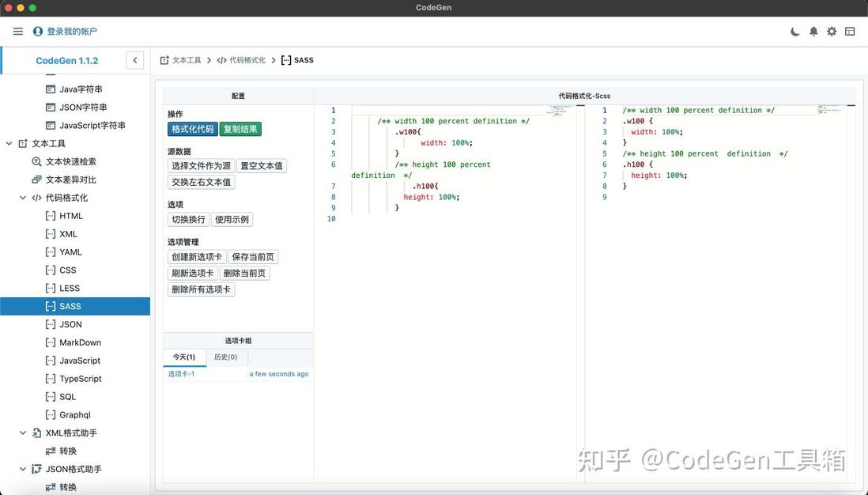Collapse the 代码格式化 tree group
The height and width of the screenshot is (495, 868).
(x=23, y=198)
